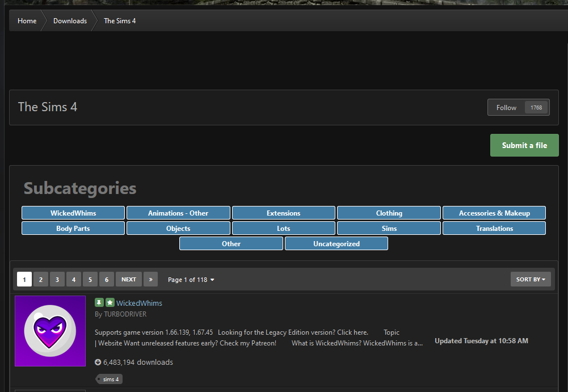Go to page 4
The image size is (568, 392).
(74, 279)
